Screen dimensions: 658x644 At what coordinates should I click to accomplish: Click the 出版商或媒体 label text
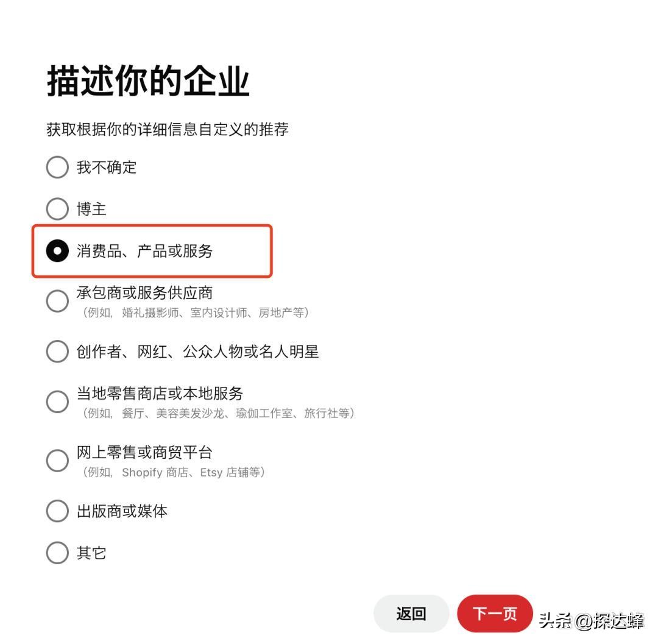click(122, 511)
